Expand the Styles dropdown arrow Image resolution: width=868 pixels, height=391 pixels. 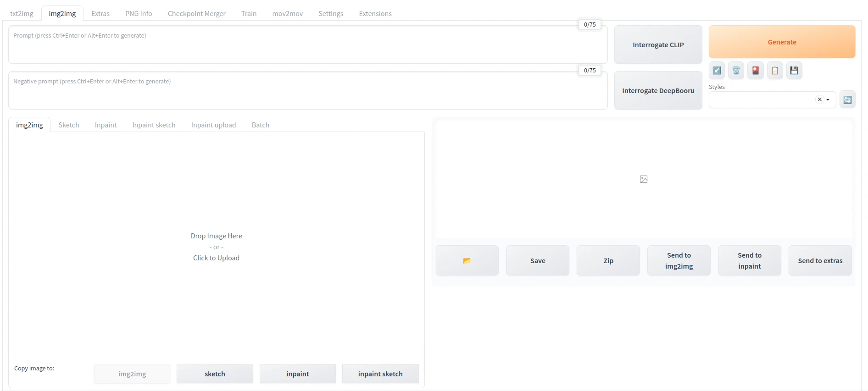click(828, 100)
